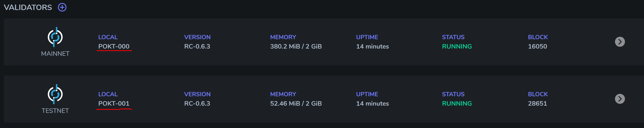Click 14 minutes uptime on mainnet row
This screenshot has width=644, height=128.
click(372, 46)
